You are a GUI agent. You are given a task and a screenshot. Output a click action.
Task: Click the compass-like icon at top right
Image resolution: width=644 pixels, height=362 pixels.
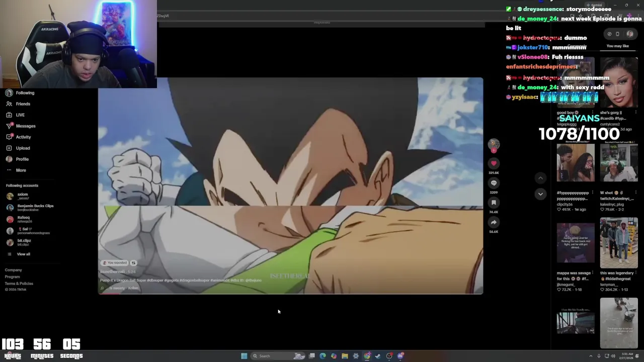point(609,34)
